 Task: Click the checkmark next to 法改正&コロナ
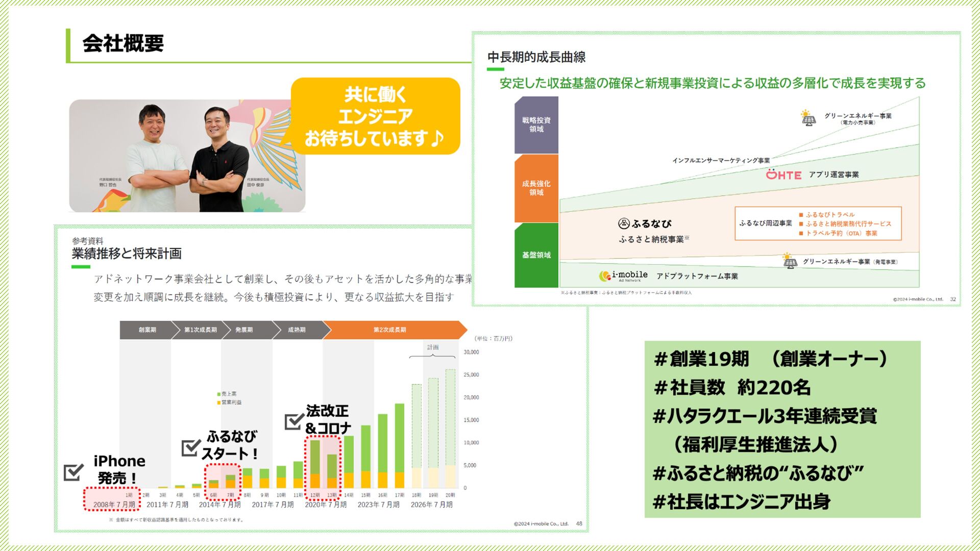point(295,421)
